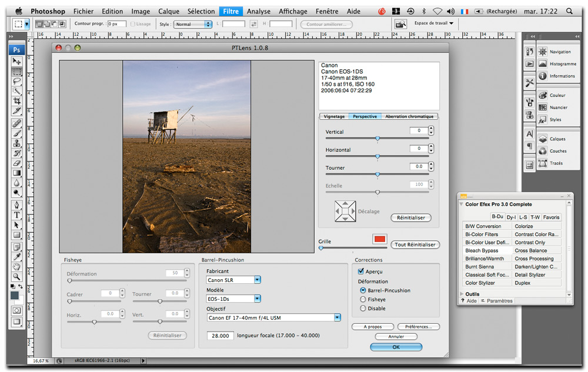Screen dimensions: 588x372
Task: Click the Décalage offset direction pad
Action: pos(345,212)
